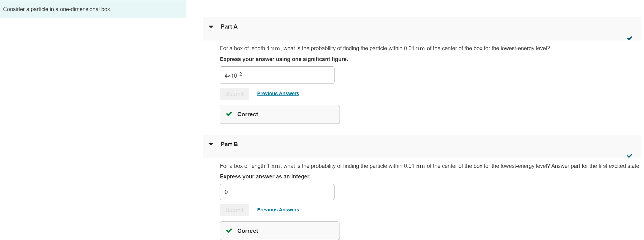Viewport: 644px width, 240px height.
Task: Focus the Part B answer field showing 0
Action: (277, 192)
